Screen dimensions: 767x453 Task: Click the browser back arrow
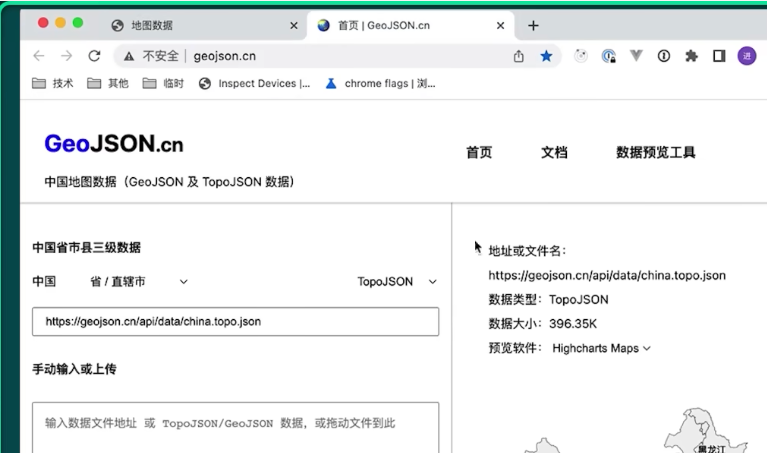39,56
